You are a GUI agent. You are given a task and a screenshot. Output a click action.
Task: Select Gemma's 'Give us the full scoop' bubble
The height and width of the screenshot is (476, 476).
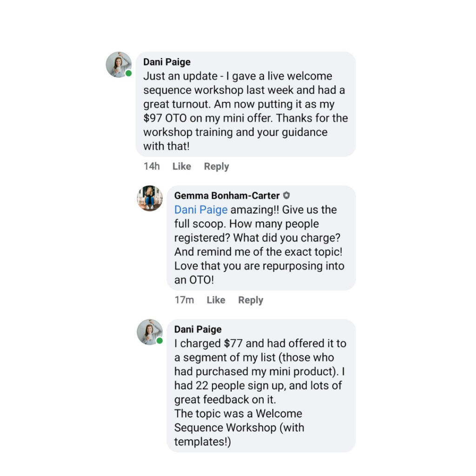[261, 238]
